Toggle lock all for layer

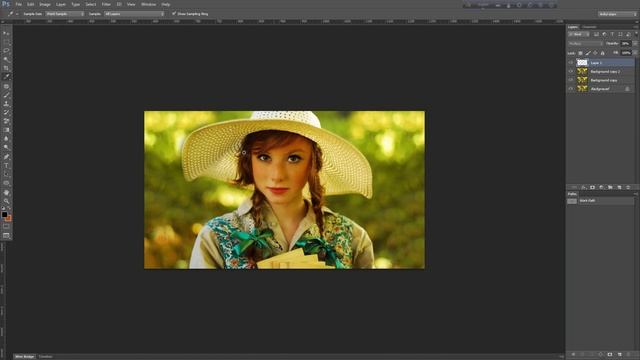click(602, 53)
